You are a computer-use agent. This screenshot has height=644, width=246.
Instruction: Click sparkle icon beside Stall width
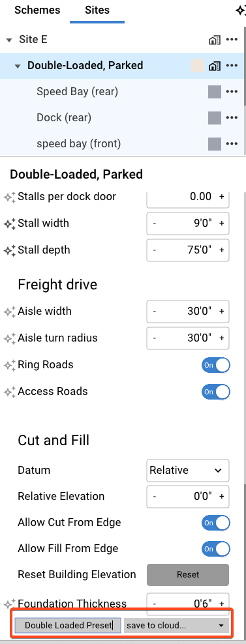9,224
